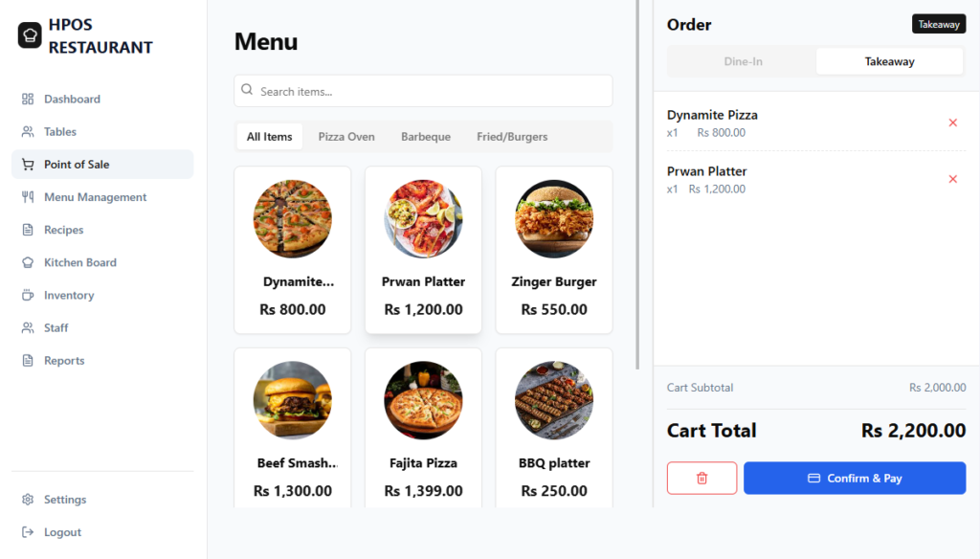Viewport: 980px width, 559px height.
Task: Select the Fried/Burgers category
Action: [x=512, y=136]
